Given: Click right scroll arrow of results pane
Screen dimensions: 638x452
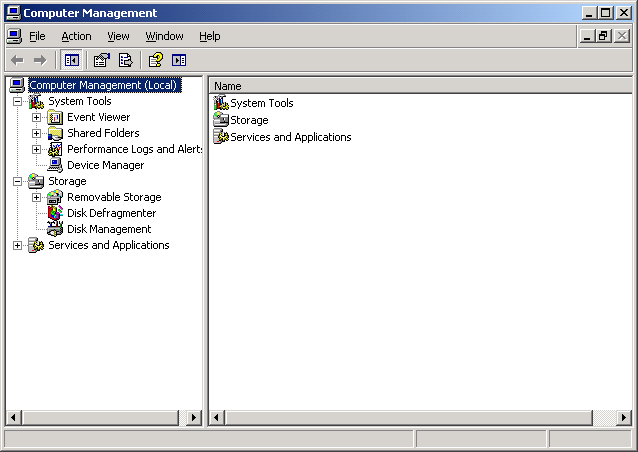Looking at the screenshot, I should point(624,417).
